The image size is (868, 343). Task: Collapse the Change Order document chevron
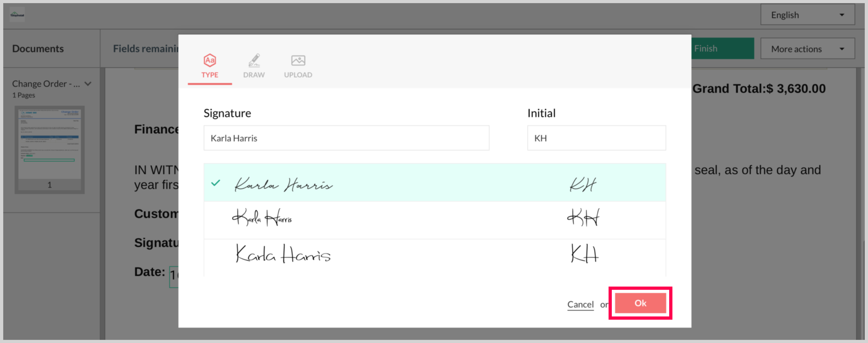coord(88,84)
